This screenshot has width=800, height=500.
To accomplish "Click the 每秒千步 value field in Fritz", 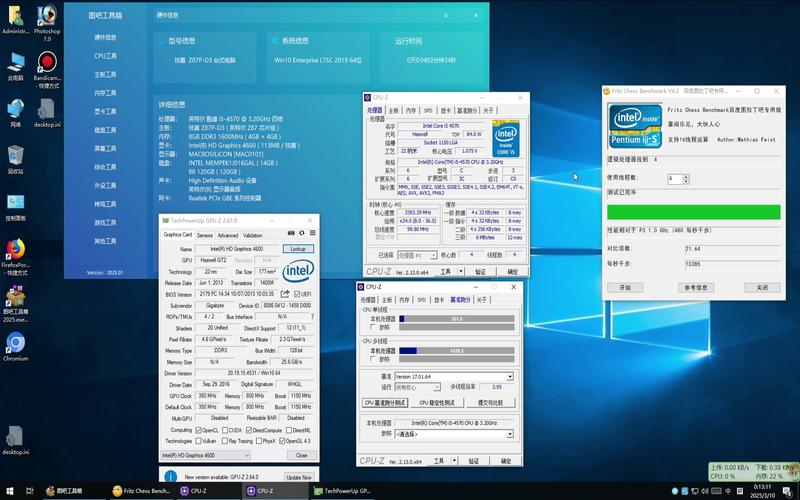I will pyautogui.click(x=732, y=264).
